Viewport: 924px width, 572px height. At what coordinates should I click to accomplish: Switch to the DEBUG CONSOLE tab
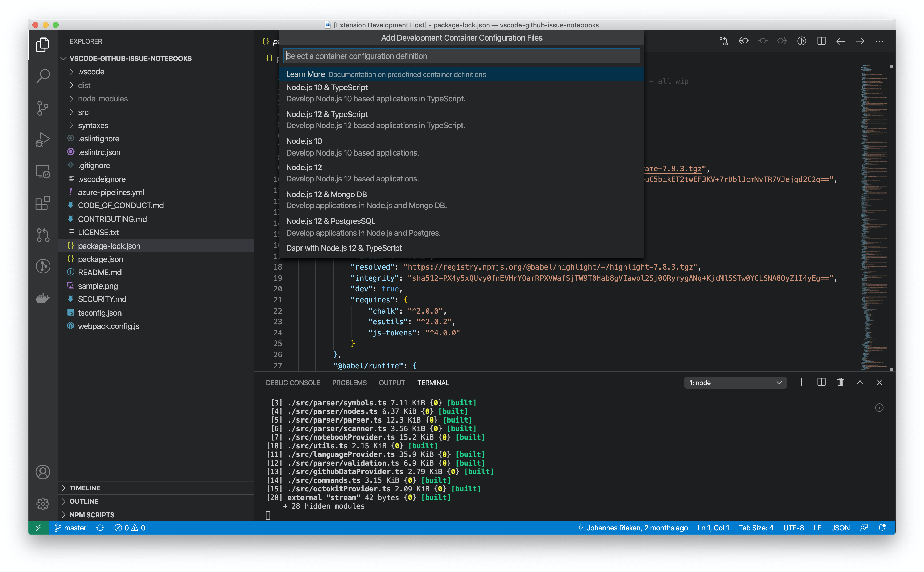[293, 383]
